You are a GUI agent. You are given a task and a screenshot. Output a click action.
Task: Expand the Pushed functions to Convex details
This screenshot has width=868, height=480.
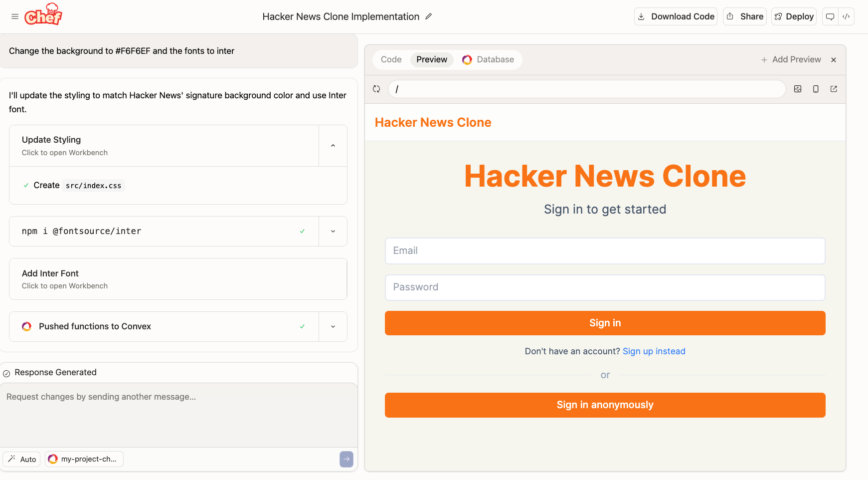point(333,326)
